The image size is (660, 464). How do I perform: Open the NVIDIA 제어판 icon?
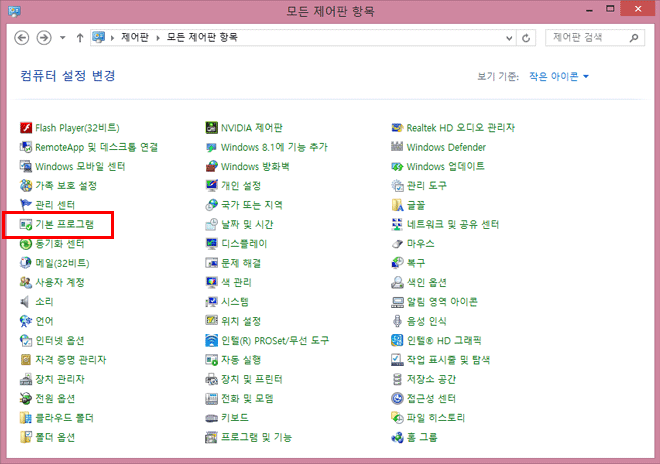click(211, 128)
